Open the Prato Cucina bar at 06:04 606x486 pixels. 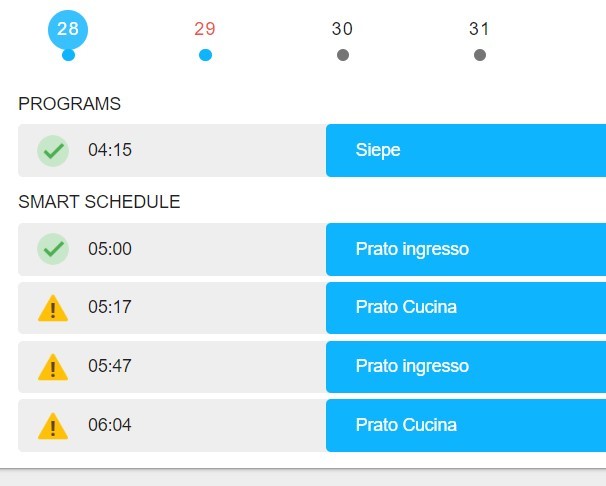[x=466, y=425]
